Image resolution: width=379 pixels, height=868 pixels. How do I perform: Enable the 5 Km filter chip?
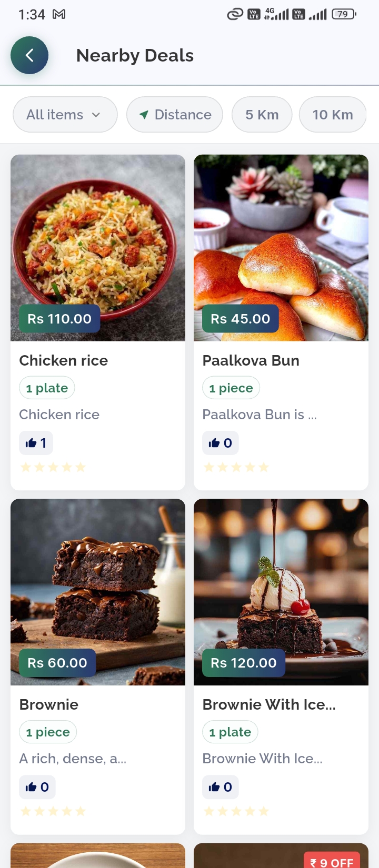[x=262, y=115]
